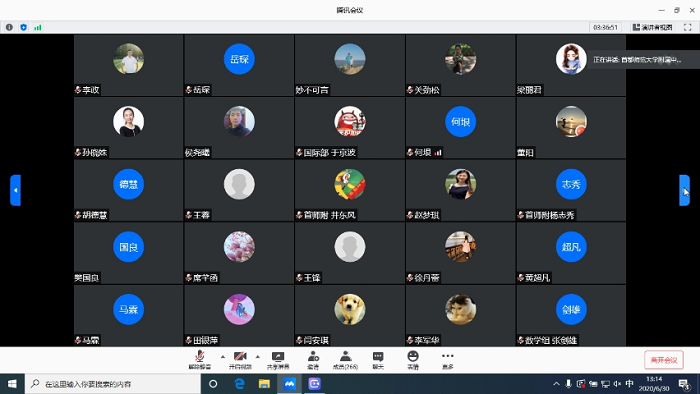
Task: Open the Windows Start menu
Action: [12, 384]
